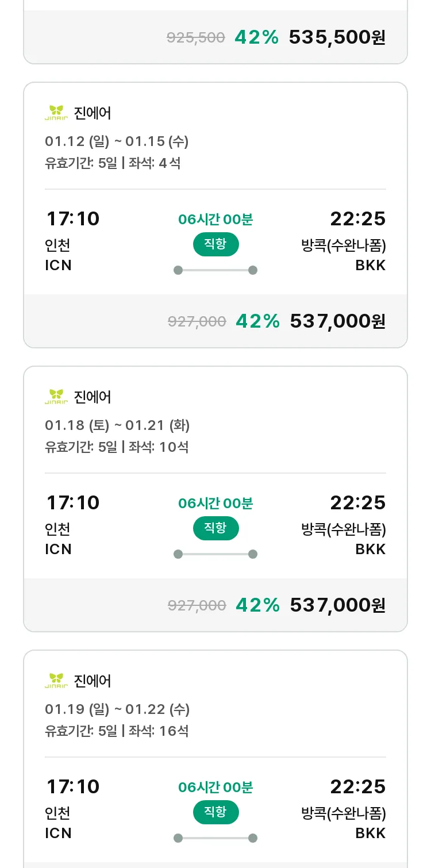Tap 직항 badge on the 01.19 flight

[215, 812]
